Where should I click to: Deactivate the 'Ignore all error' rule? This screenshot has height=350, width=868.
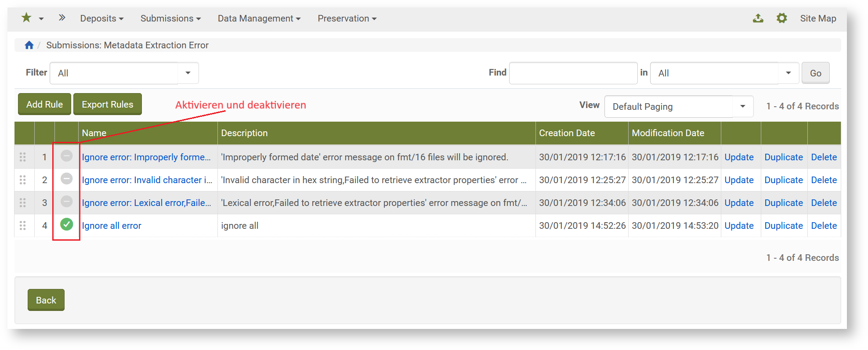click(66, 224)
